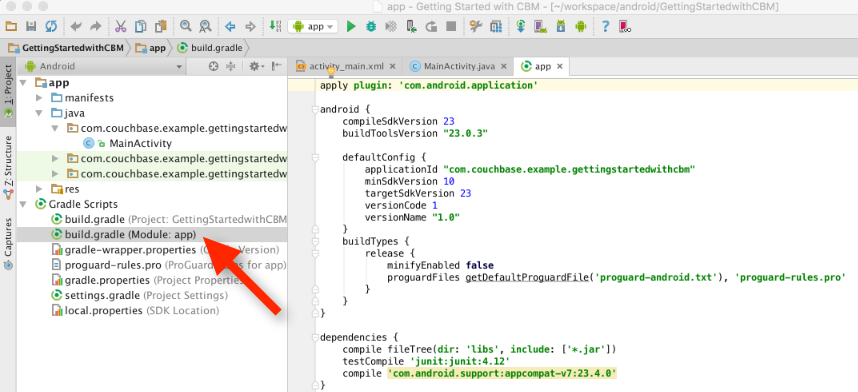Open SDK Manager download icon
This screenshot has width=858, height=392.
(x=561, y=26)
